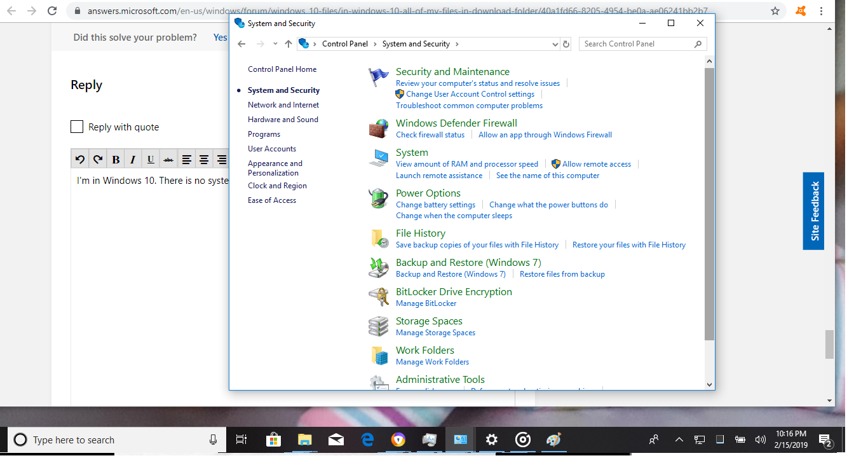The height and width of the screenshot is (458, 868).
Task: Go back in Control Panel window
Action: click(x=241, y=44)
